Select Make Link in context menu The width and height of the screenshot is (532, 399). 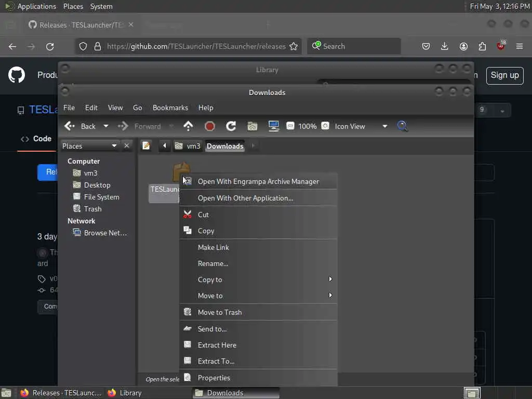pos(259,247)
